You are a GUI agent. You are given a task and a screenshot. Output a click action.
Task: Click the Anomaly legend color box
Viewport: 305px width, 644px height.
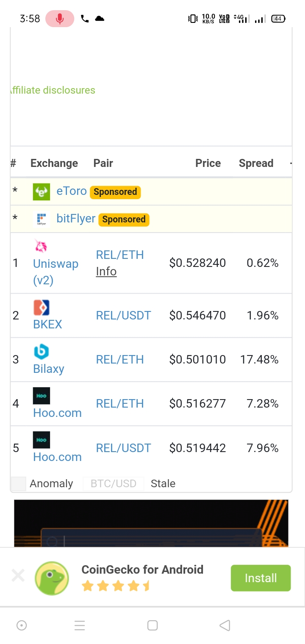[x=18, y=484]
